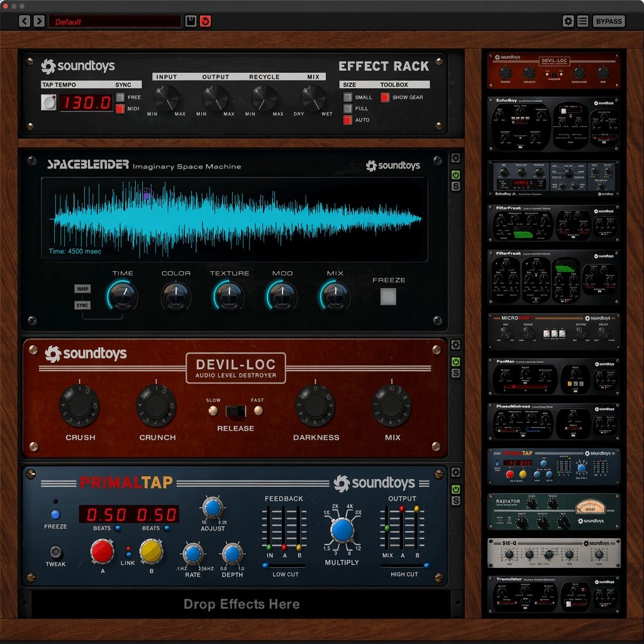Image resolution: width=644 pixels, height=644 pixels.
Task: Flip the Devil-Loc RELEASE slow/fast switch
Action: [236, 411]
